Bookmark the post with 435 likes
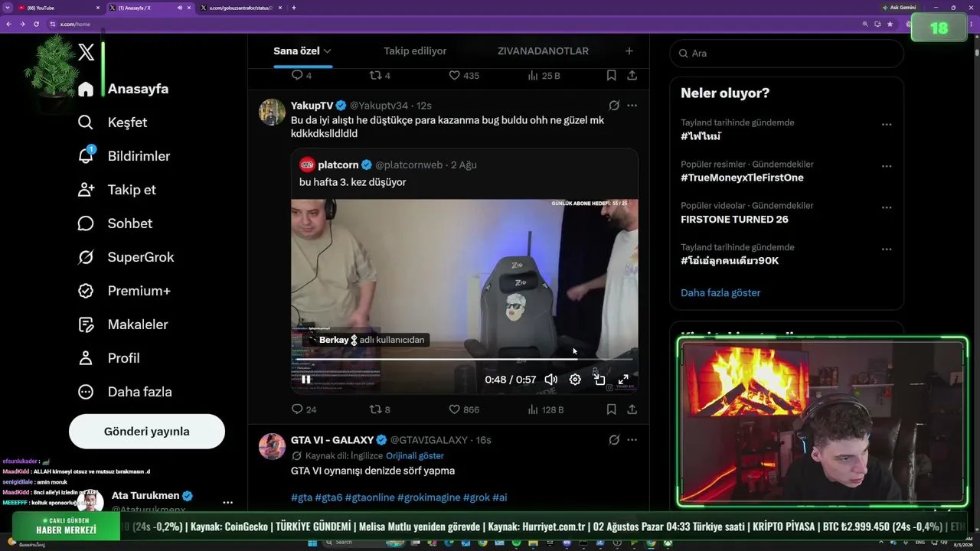This screenshot has height=551, width=980. click(x=611, y=76)
